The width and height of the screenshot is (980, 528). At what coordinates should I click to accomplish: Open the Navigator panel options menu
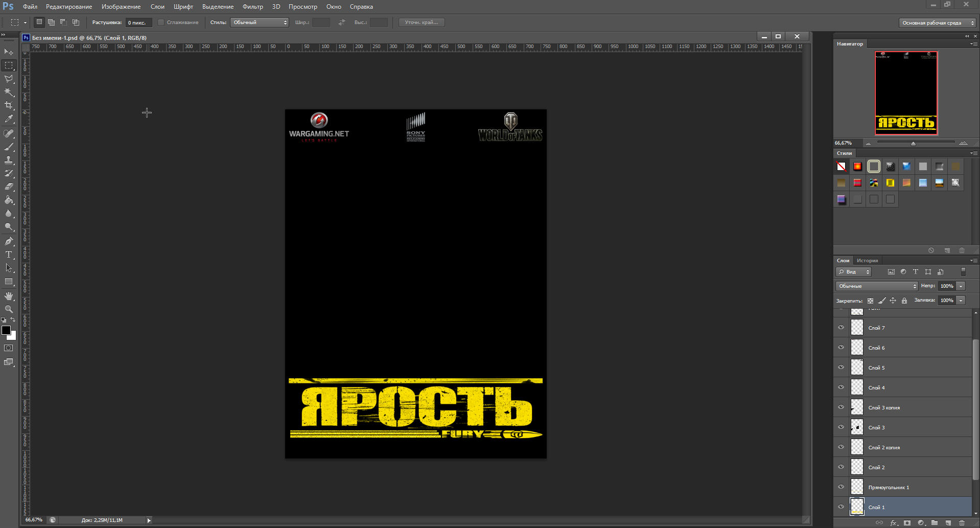tap(973, 44)
